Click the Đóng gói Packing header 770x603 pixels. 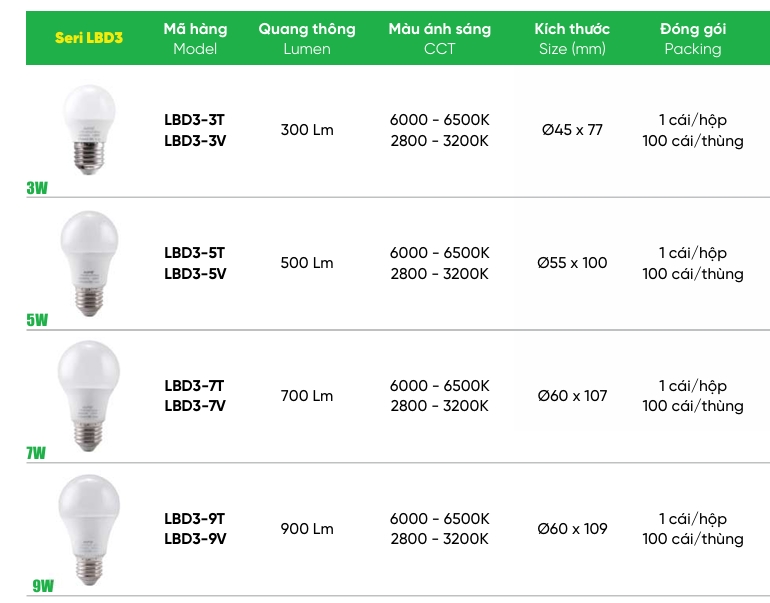[x=692, y=39]
